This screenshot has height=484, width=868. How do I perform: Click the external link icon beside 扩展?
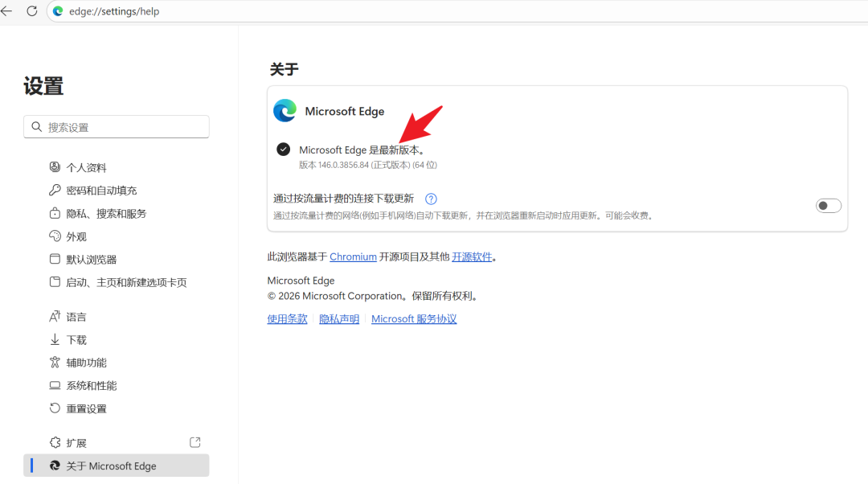tap(194, 442)
